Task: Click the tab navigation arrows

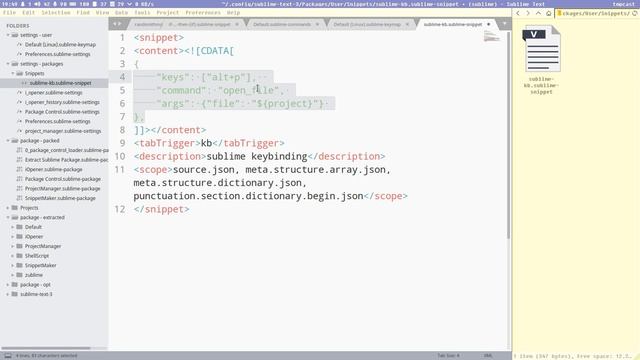Action: pos(117,24)
